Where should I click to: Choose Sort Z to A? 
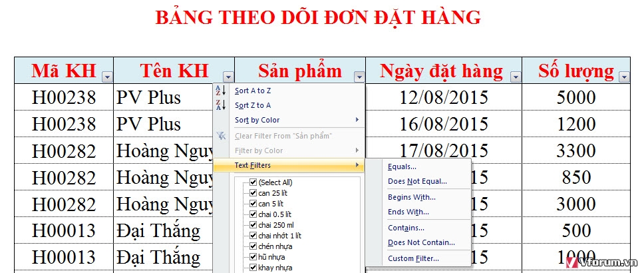tap(289, 105)
